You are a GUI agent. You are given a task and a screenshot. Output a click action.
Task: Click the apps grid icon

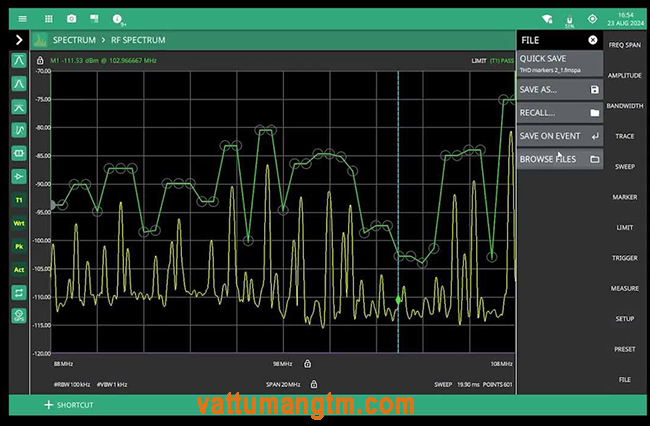tap(47, 18)
